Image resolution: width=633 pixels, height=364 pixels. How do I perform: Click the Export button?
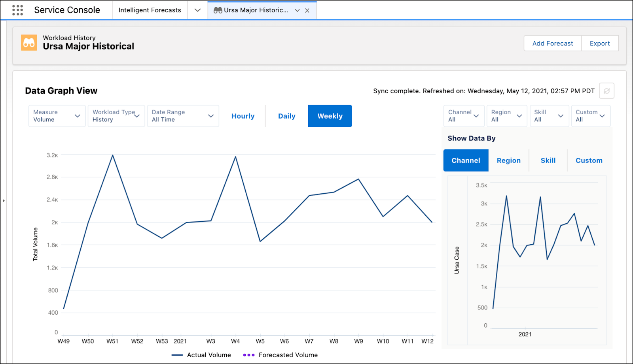[x=600, y=43]
